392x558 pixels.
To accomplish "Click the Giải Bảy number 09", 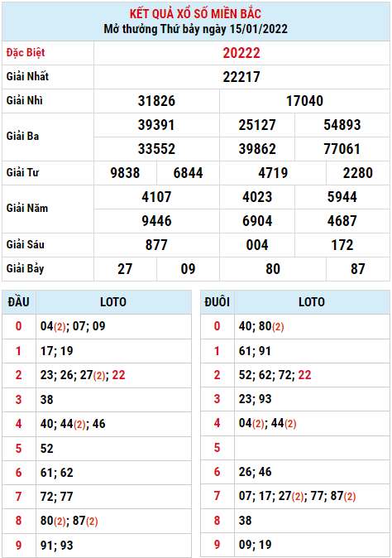I will coord(188,269).
